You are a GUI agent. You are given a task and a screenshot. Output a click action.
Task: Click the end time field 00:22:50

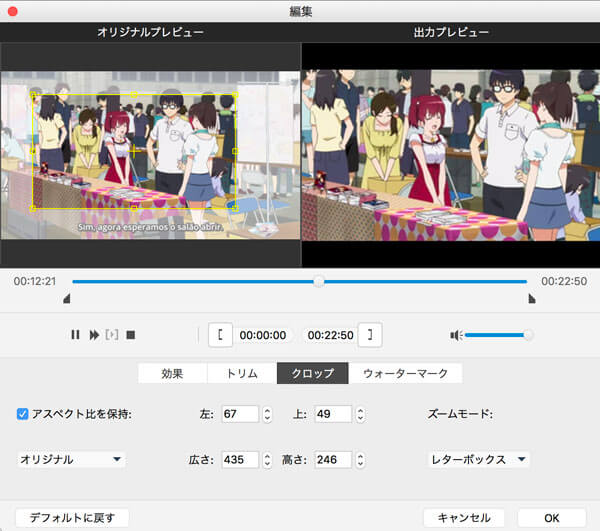pos(331,335)
